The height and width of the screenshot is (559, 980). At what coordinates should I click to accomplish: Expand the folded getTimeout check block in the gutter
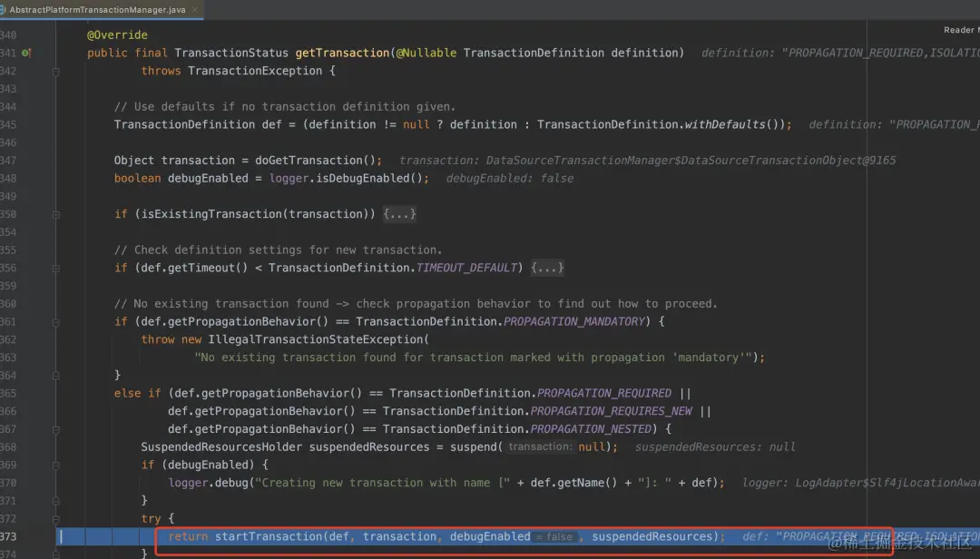[55, 269]
